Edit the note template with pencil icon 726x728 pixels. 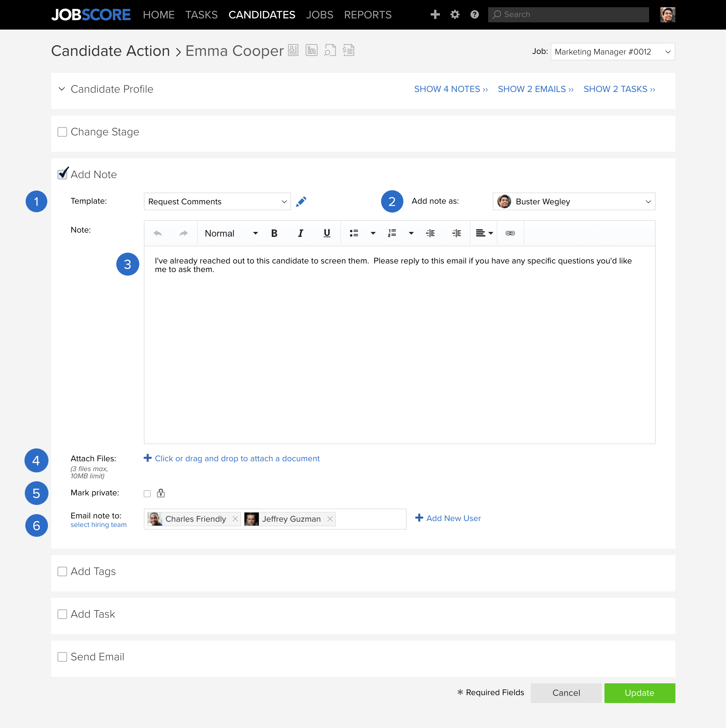pyautogui.click(x=301, y=202)
